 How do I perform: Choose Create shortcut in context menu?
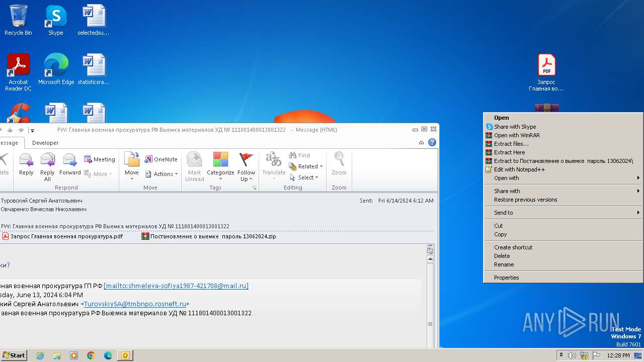pos(563,247)
